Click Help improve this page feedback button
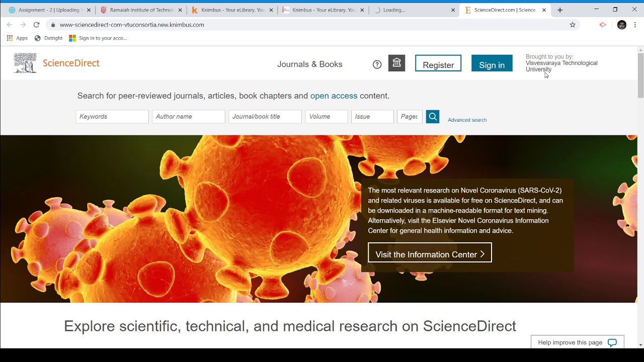 (x=578, y=342)
